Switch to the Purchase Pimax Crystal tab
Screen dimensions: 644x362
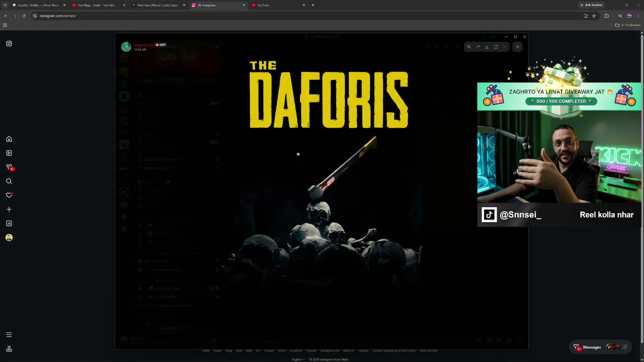158,5
